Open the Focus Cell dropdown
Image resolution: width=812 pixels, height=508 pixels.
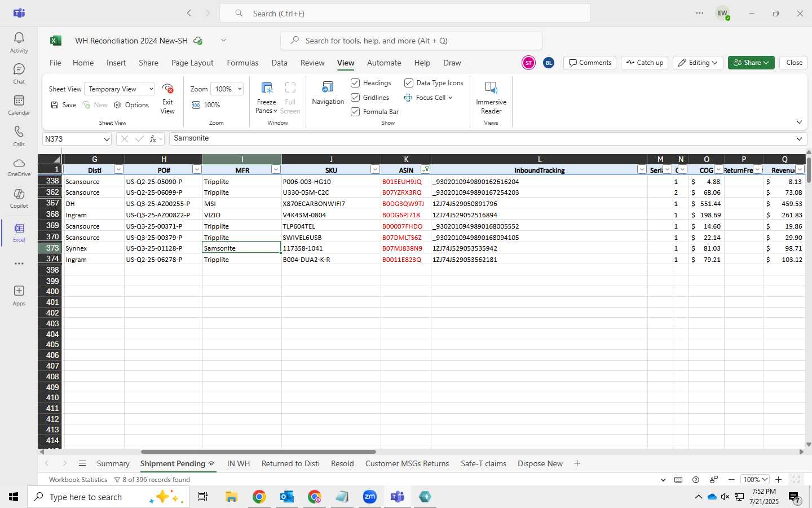(x=450, y=98)
